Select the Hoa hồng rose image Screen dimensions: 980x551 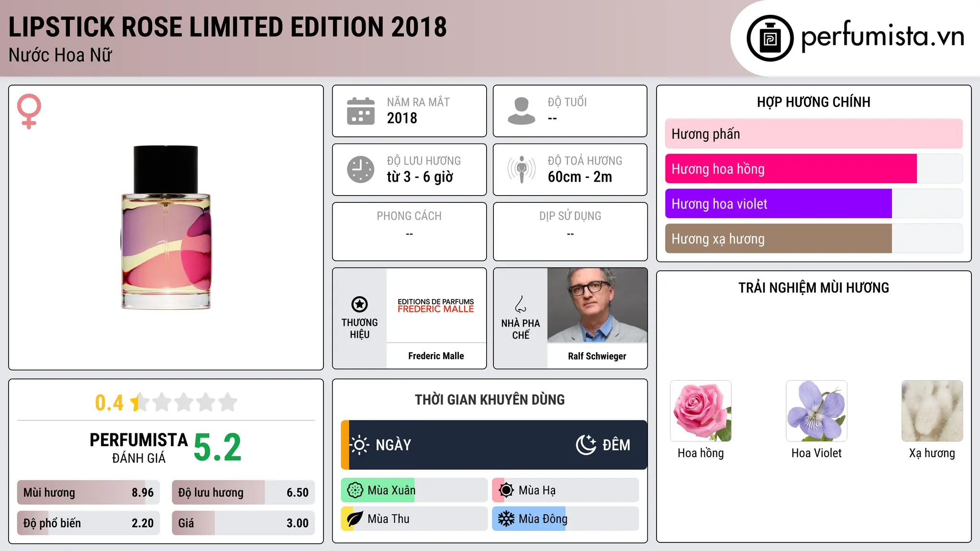click(x=701, y=411)
